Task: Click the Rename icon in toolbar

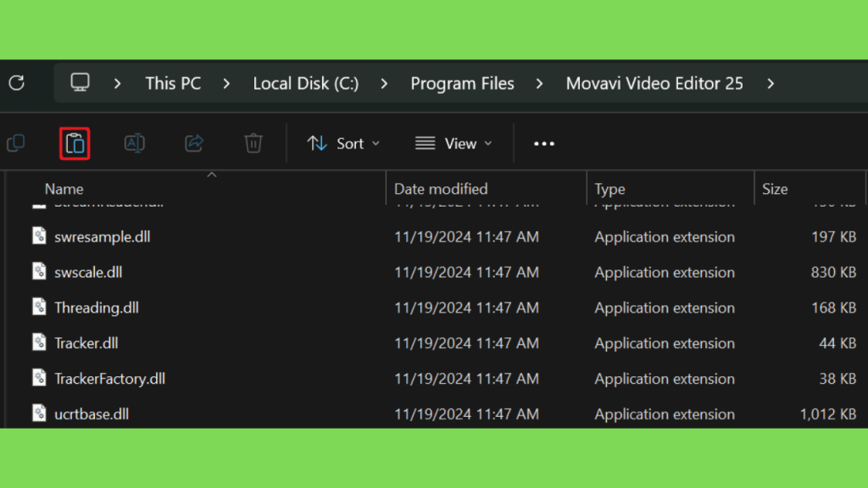Action: 135,143
